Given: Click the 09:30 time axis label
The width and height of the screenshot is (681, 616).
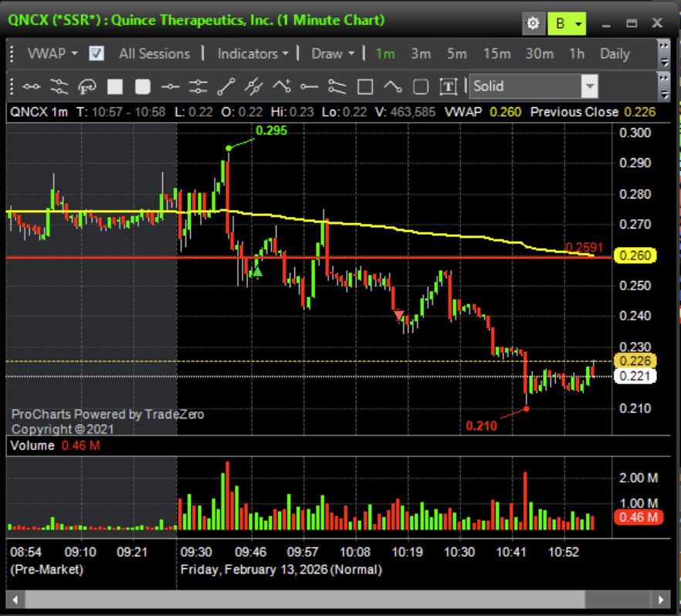Looking at the screenshot, I should tap(196, 552).
